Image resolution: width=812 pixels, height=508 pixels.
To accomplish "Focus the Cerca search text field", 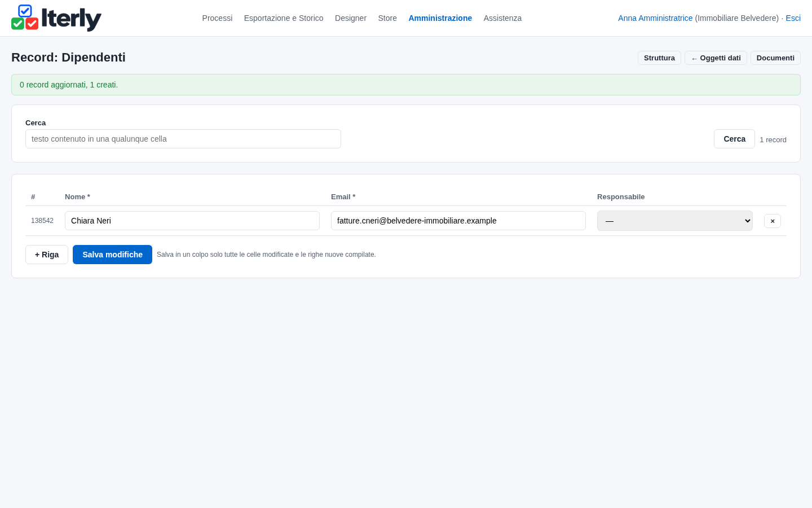I will coord(183,139).
